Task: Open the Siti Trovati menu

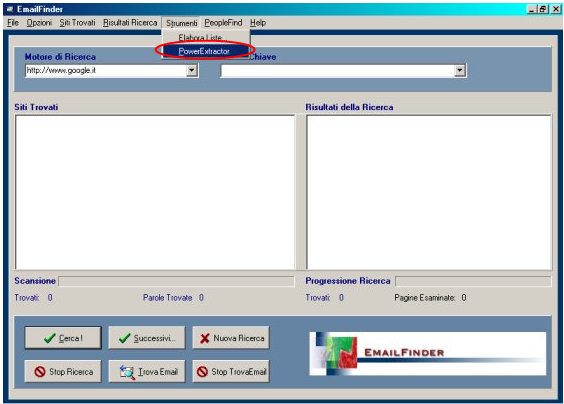Action: 77,23
